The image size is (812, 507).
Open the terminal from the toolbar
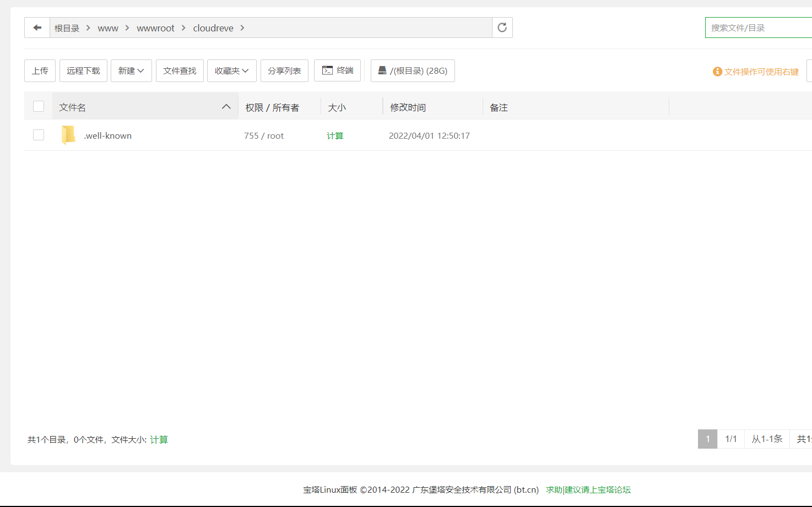[x=337, y=70]
